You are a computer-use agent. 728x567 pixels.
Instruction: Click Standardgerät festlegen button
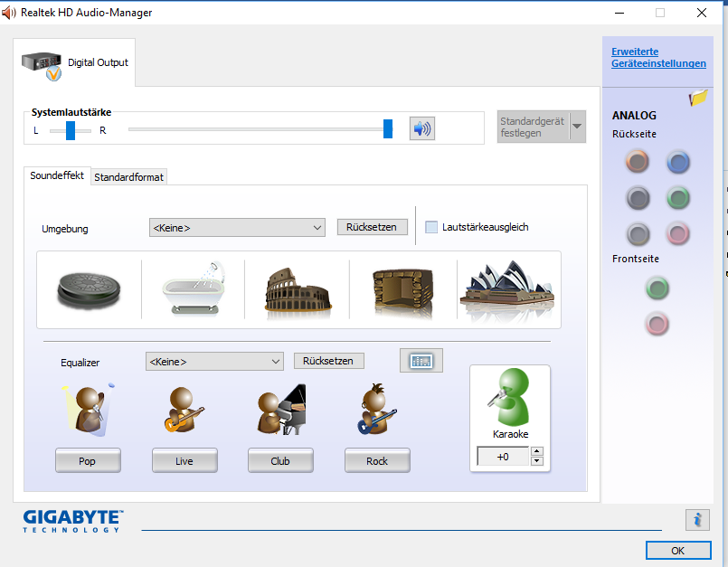click(x=533, y=127)
